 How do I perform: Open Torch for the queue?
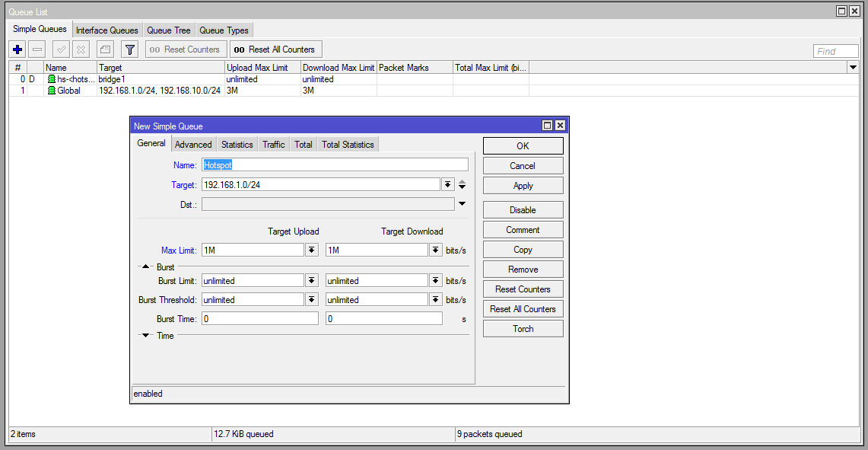coord(523,328)
